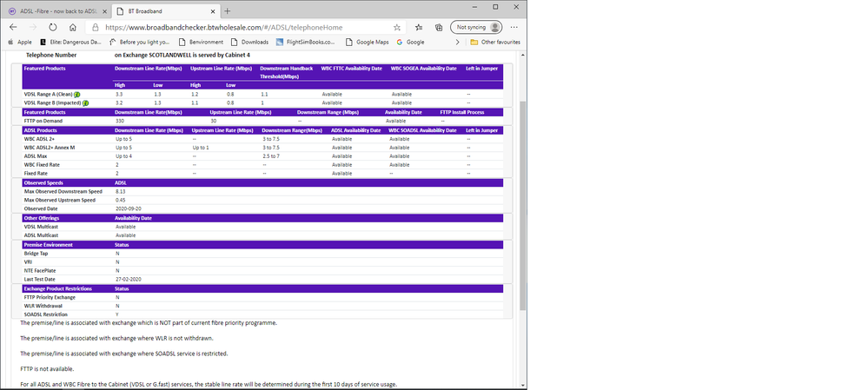Go to the browser Home page icon
The width and height of the screenshot is (868, 390).
(73, 27)
